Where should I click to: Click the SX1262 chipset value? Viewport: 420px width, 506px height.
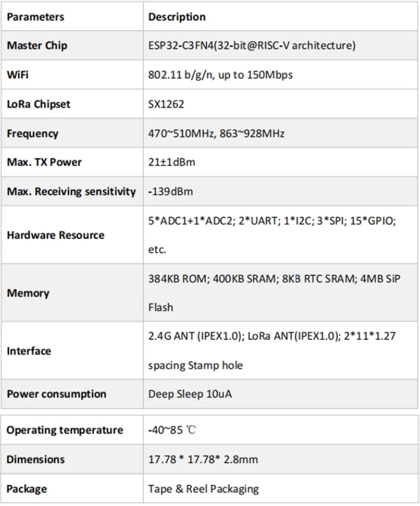click(166, 104)
